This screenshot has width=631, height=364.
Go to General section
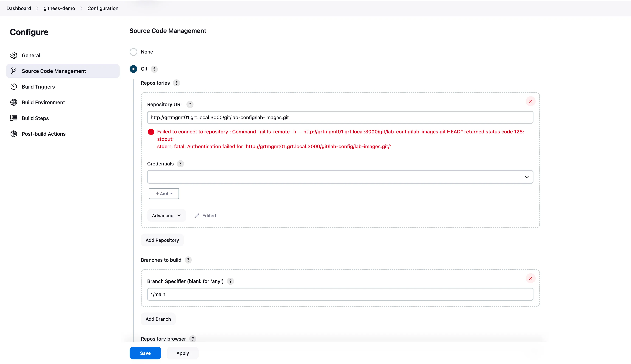coord(63,55)
